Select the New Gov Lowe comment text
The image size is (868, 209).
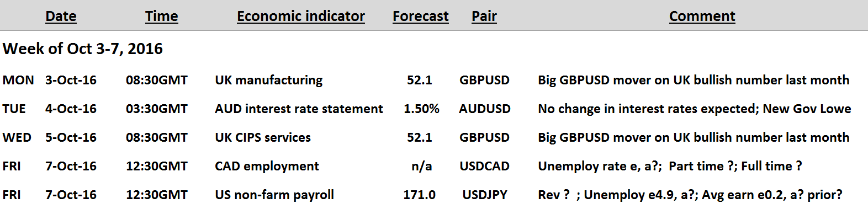[807, 109]
